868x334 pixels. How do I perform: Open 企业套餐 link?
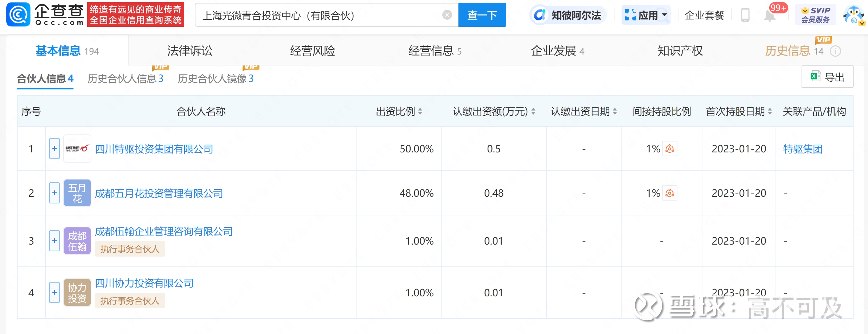704,15
